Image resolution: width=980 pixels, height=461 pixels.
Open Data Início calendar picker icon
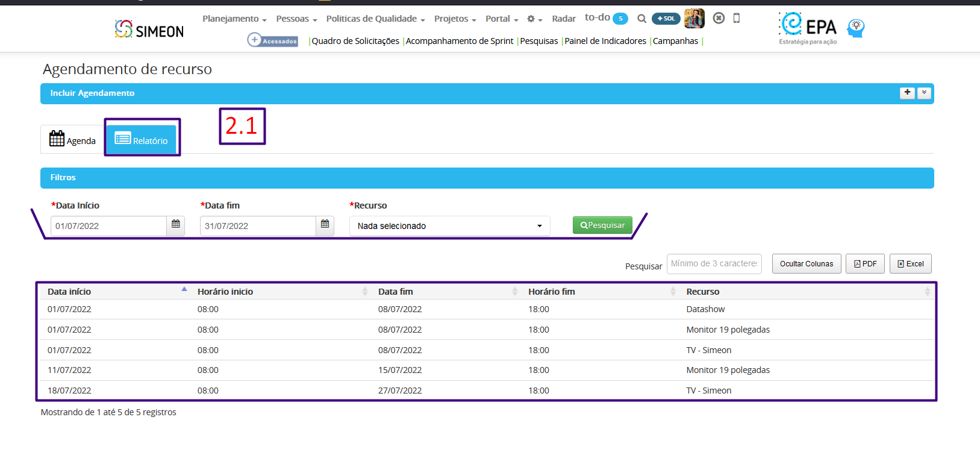[x=176, y=225]
